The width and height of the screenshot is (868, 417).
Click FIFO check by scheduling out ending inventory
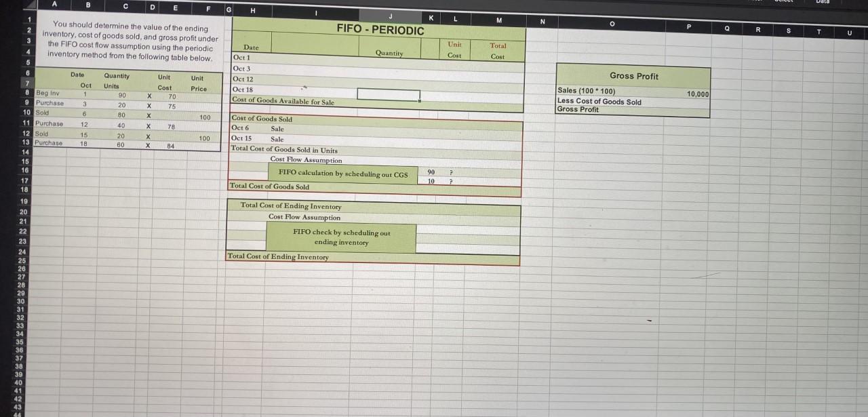click(341, 237)
